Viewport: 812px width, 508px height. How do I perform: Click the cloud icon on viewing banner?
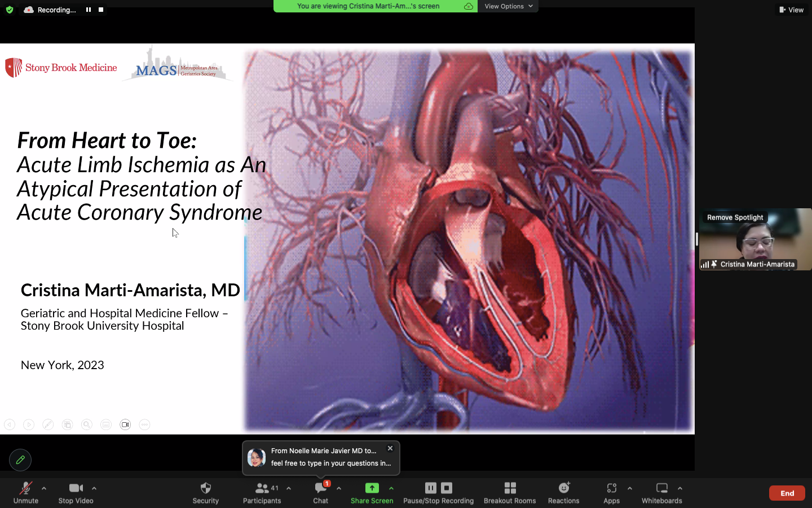point(469,6)
